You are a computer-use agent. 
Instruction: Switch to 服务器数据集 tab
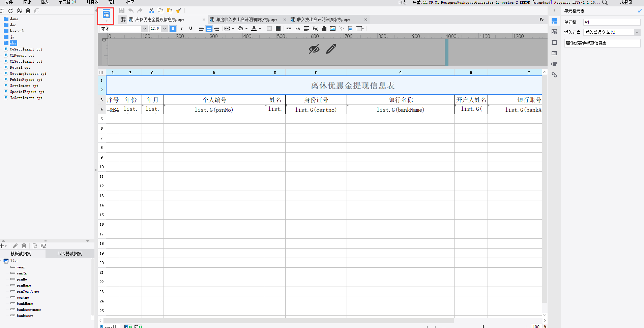tap(69, 254)
